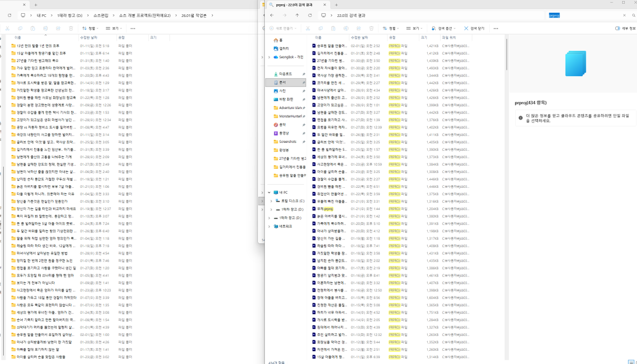The width and height of the screenshot is (637, 364).
Task: Refresh the left Explorer window
Action: (x=8, y=15)
